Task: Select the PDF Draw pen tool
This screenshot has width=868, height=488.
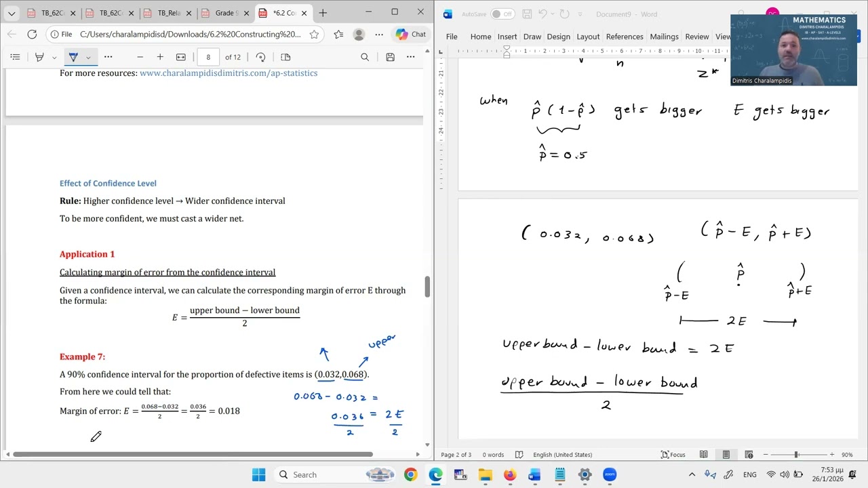Action: pos(73,57)
